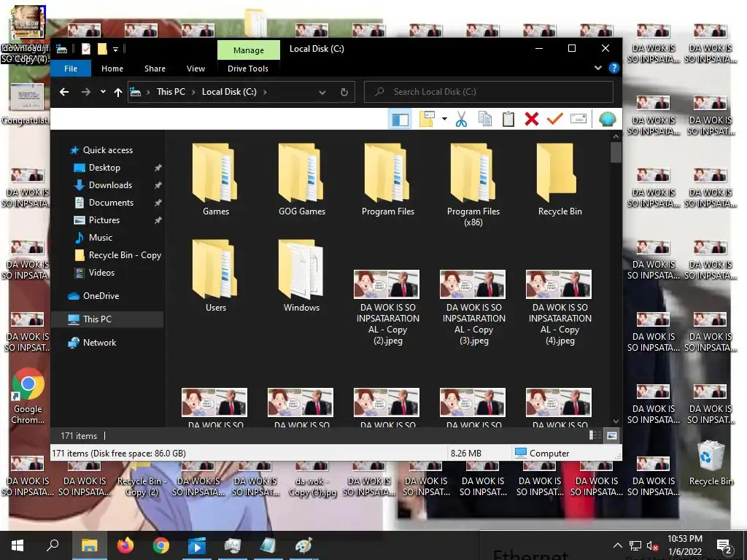Click the Classic Shell settings shell icon
747x560 pixels.
click(x=608, y=119)
